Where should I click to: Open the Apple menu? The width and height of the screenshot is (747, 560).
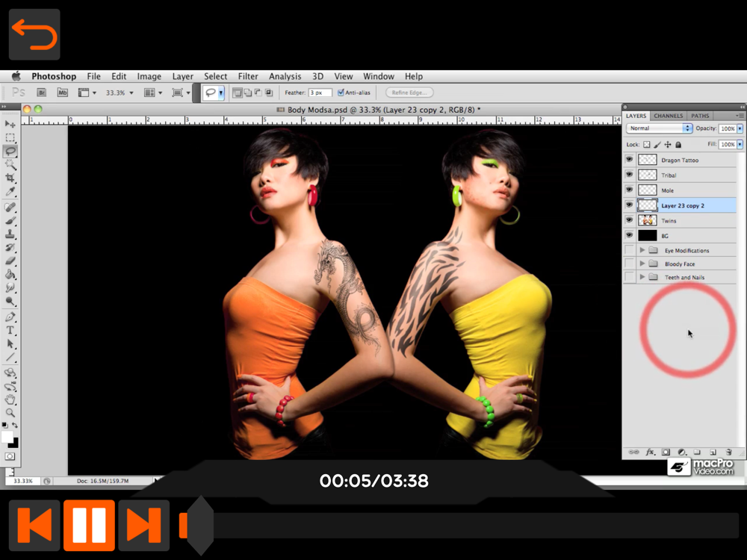(x=16, y=76)
